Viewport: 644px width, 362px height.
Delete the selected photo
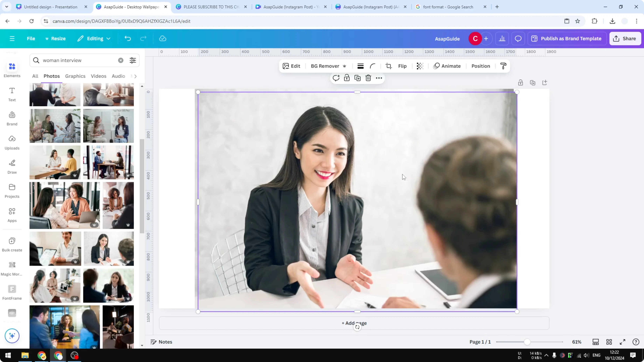point(368,78)
